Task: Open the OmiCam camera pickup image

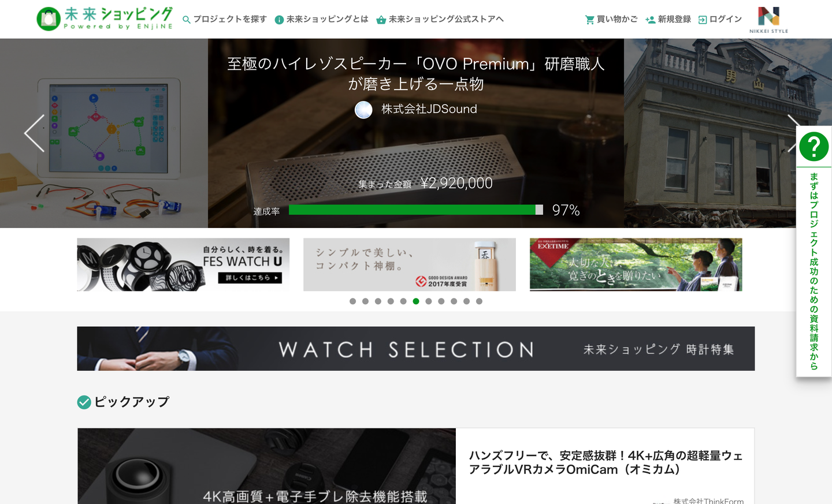Action: (267, 466)
